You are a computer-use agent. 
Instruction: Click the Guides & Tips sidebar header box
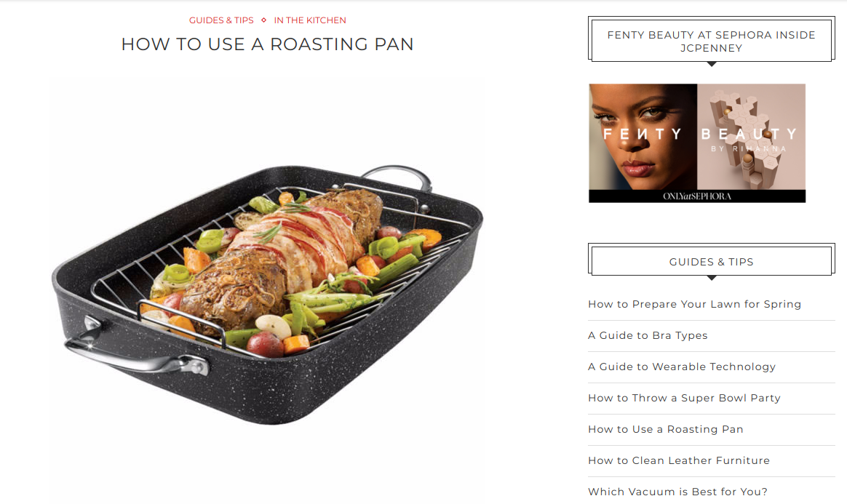tap(712, 260)
